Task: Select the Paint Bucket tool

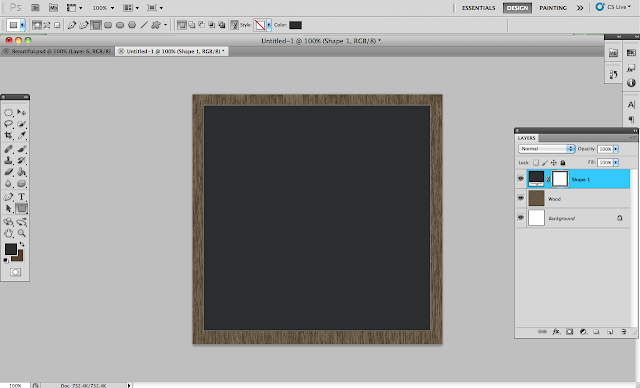Action: point(22,172)
